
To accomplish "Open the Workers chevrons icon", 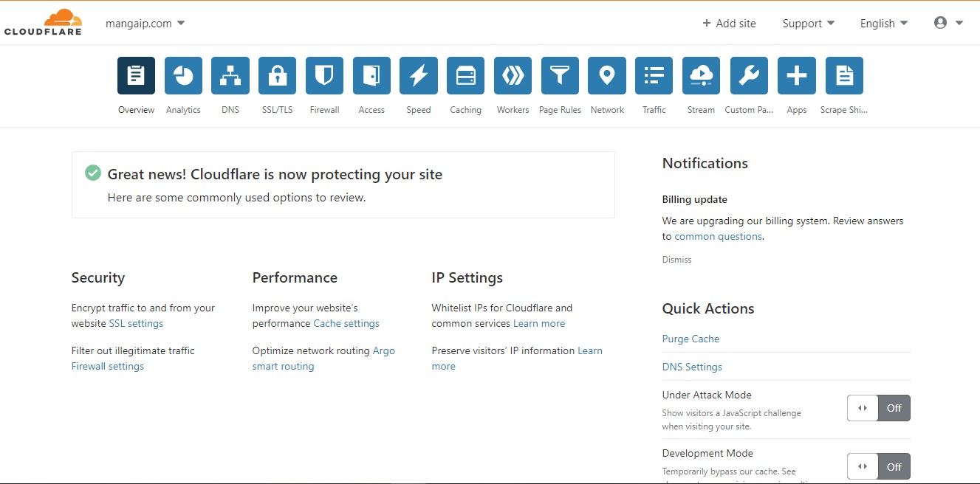I will (x=513, y=75).
